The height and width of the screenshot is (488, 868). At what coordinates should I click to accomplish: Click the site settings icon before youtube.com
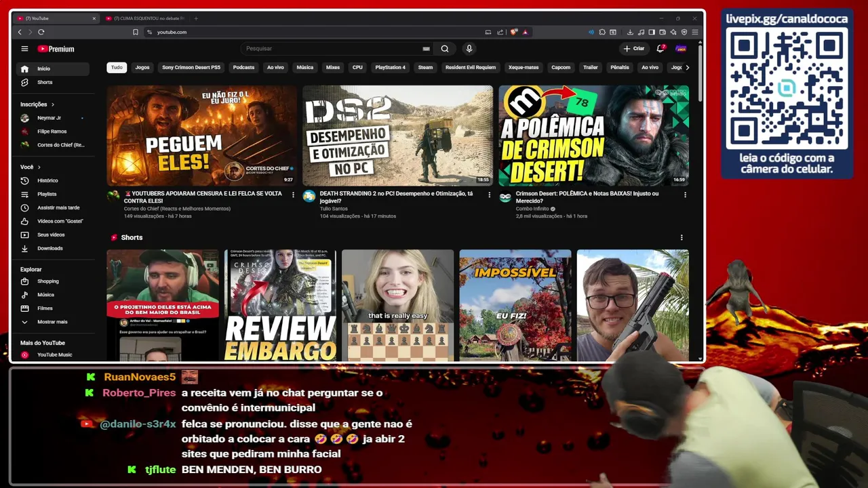coord(149,32)
